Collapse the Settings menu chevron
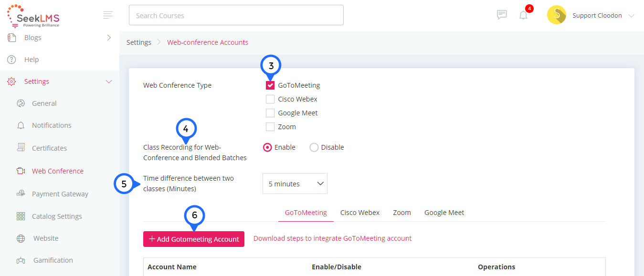The height and width of the screenshot is (276, 644). 109,82
